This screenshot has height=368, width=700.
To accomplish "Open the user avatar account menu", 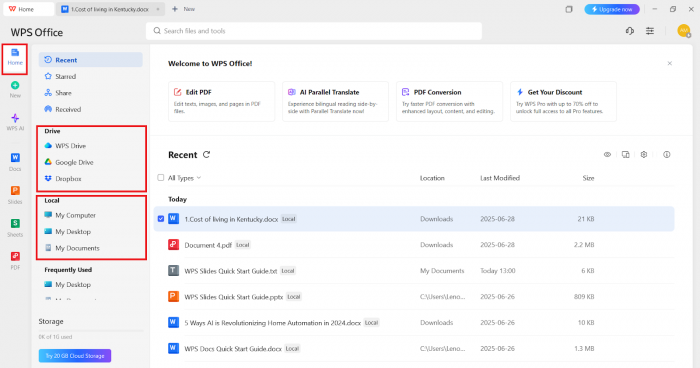I will tap(683, 31).
